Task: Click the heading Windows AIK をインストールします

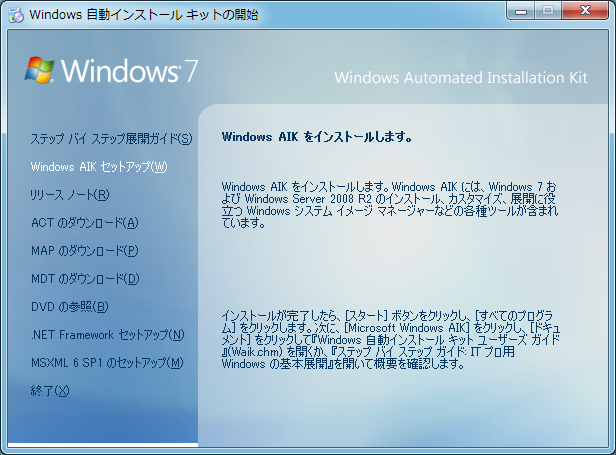Action: pos(317,136)
